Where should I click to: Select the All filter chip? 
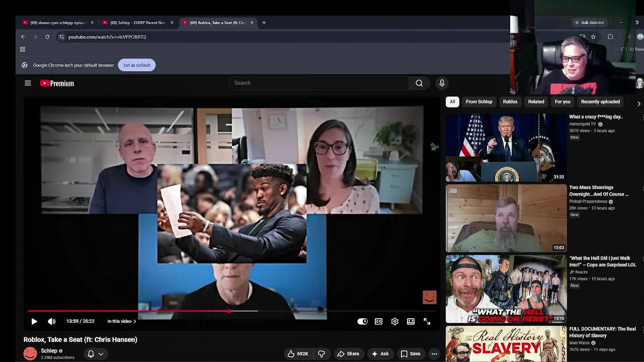point(452,102)
